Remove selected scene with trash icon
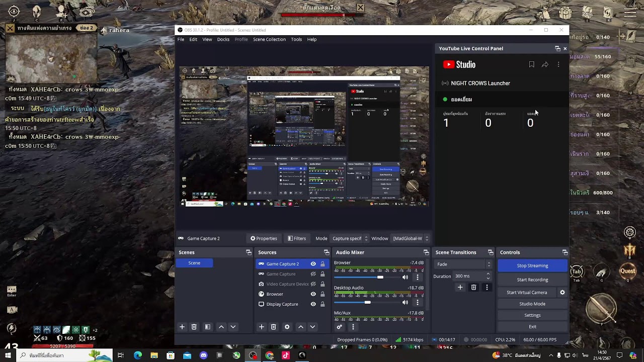The width and height of the screenshot is (644, 362). click(194, 327)
